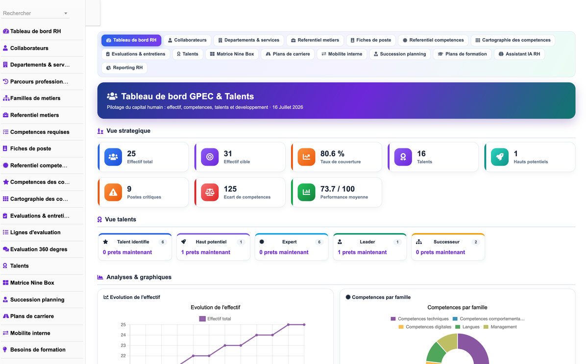This screenshot has width=588, height=364.
Task: Click the sidebar Departements building icon
Action: pos(6,65)
